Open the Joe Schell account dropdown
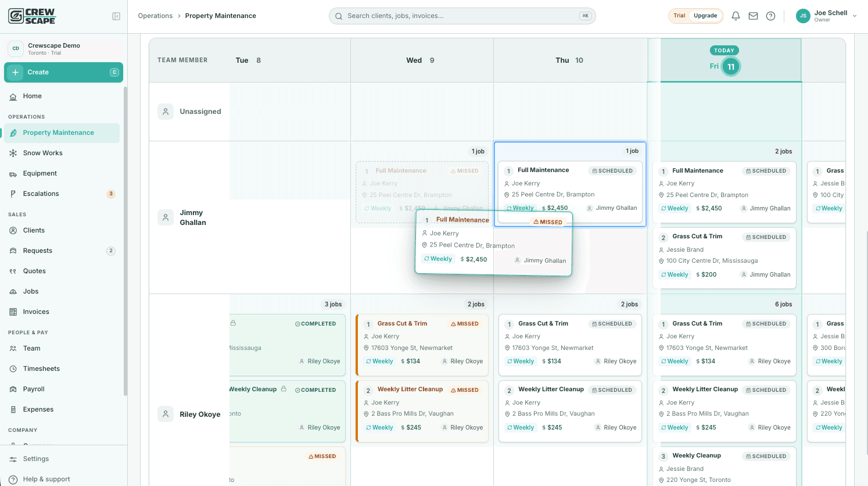This screenshot has height=486, width=868. (x=827, y=16)
